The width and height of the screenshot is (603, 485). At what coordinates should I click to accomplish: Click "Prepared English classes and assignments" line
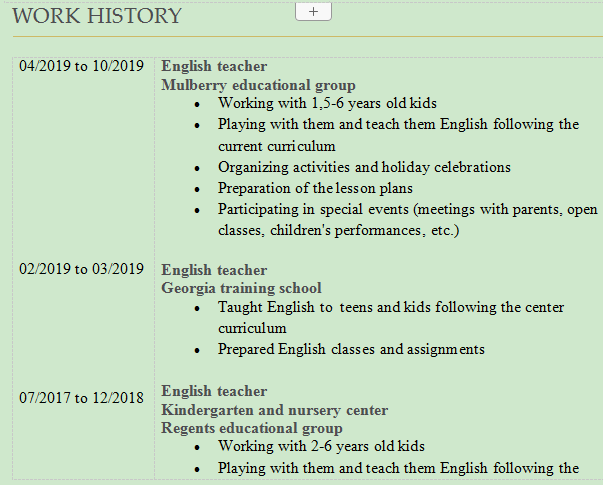pyautogui.click(x=351, y=349)
